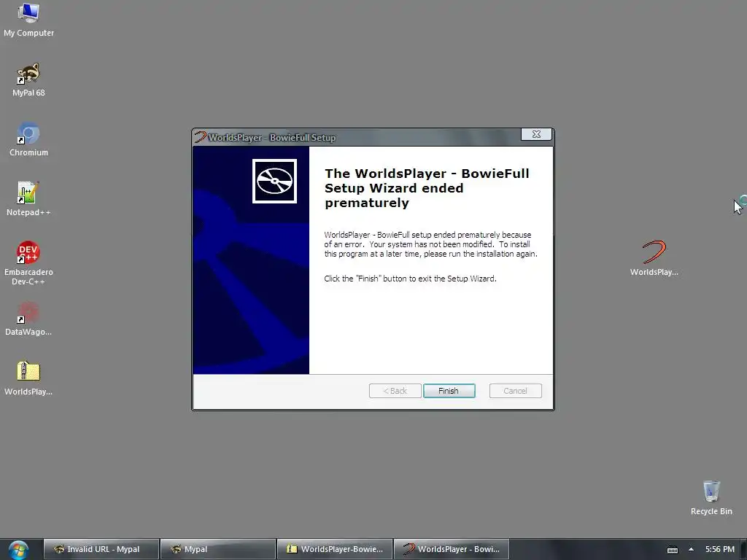747x560 pixels.
Task: Select the WorldsPlay zip folder desktop icon
Action: pyautogui.click(x=28, y=378)
